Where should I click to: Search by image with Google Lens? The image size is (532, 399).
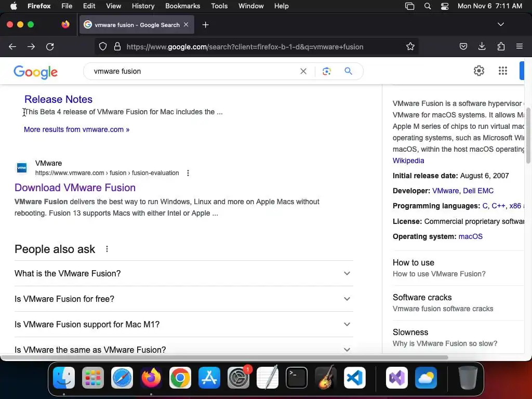coord(326,71)
